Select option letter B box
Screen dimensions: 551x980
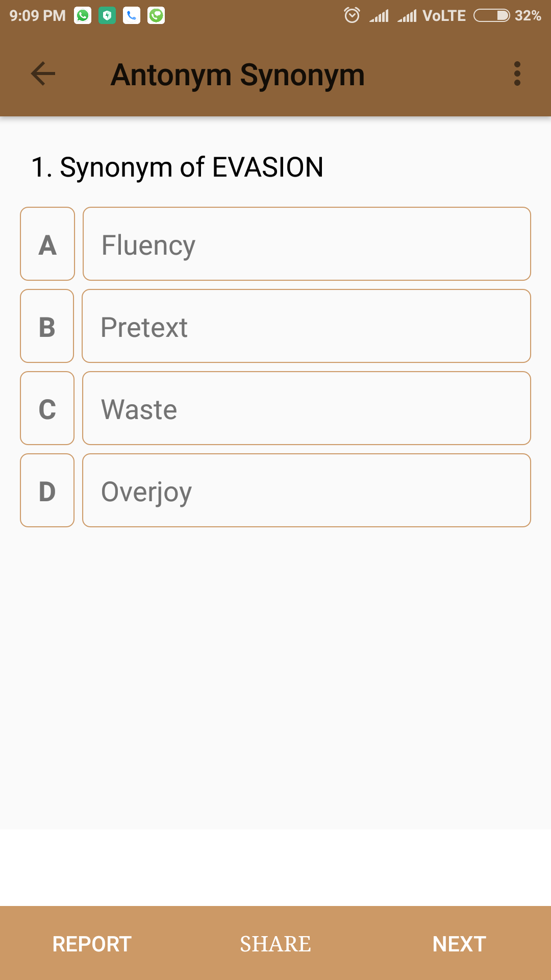[x=47, y=326]
